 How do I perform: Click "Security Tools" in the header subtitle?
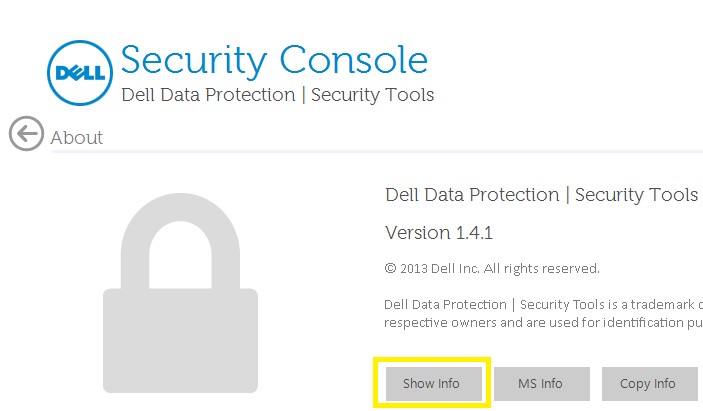click(372, 95)
